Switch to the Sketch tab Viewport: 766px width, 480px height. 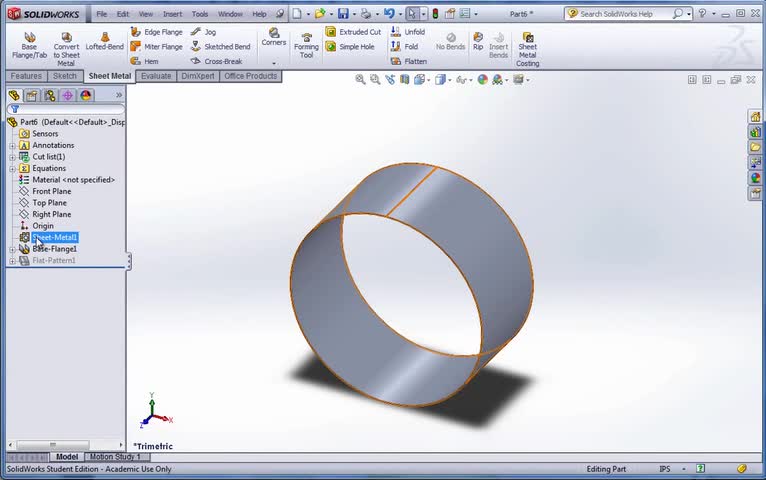[65, 76]
